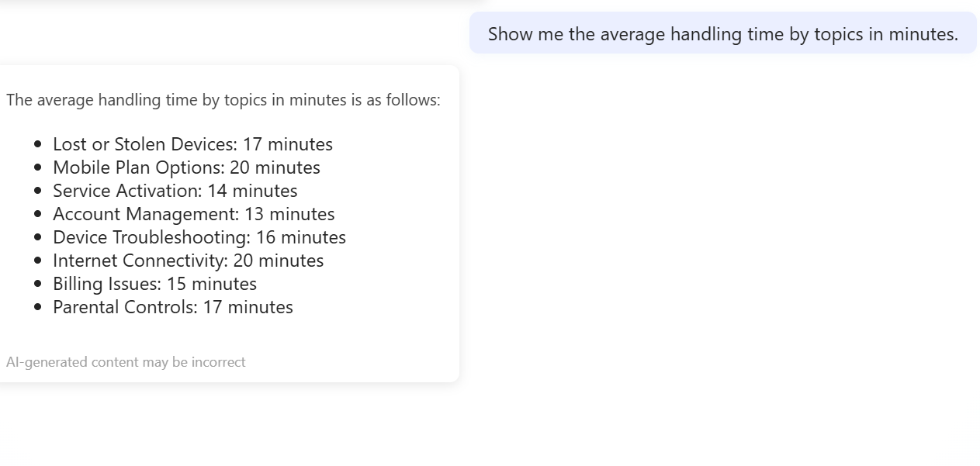
Task: Click the user message about average handling time
Action: point(722,34)
